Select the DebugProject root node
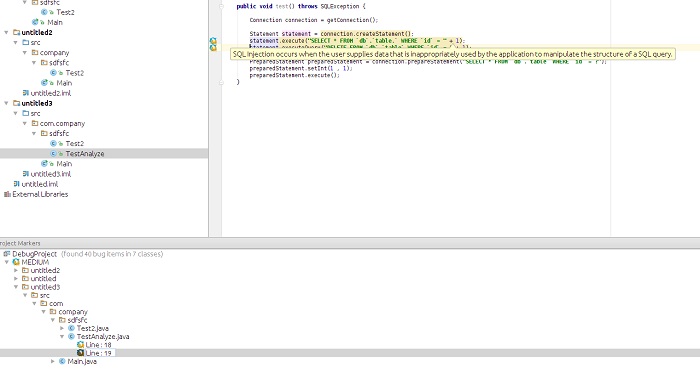This screenshot has height=373, width=700. [35, 253]
